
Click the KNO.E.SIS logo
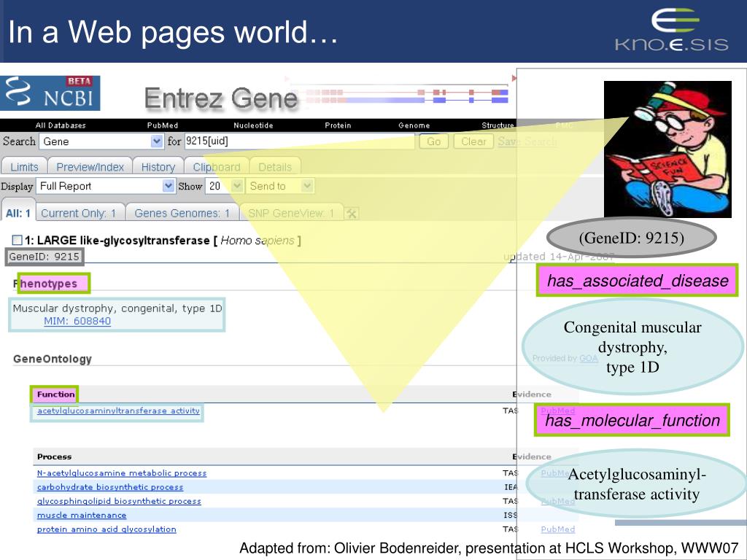pyautogui.click(x=672, y=30)
